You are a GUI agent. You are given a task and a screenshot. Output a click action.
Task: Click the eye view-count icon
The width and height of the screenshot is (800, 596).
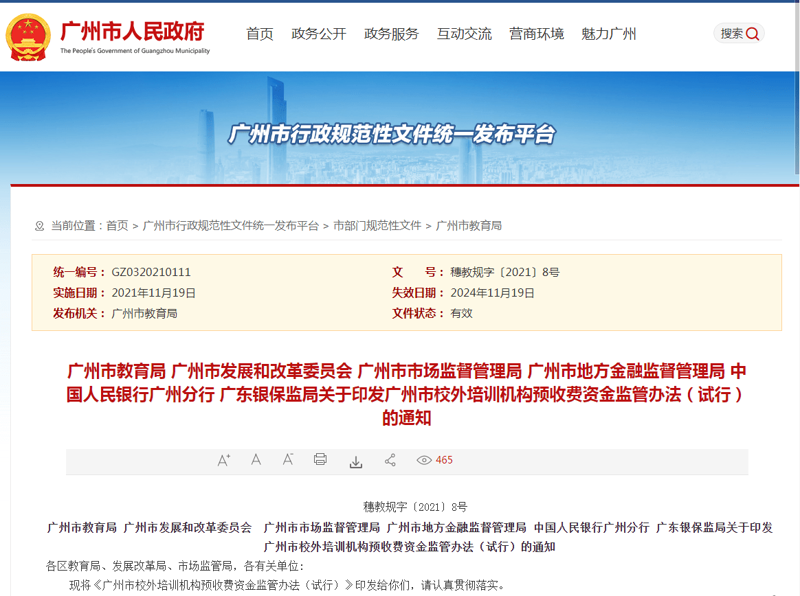click(x=424, y=460)
